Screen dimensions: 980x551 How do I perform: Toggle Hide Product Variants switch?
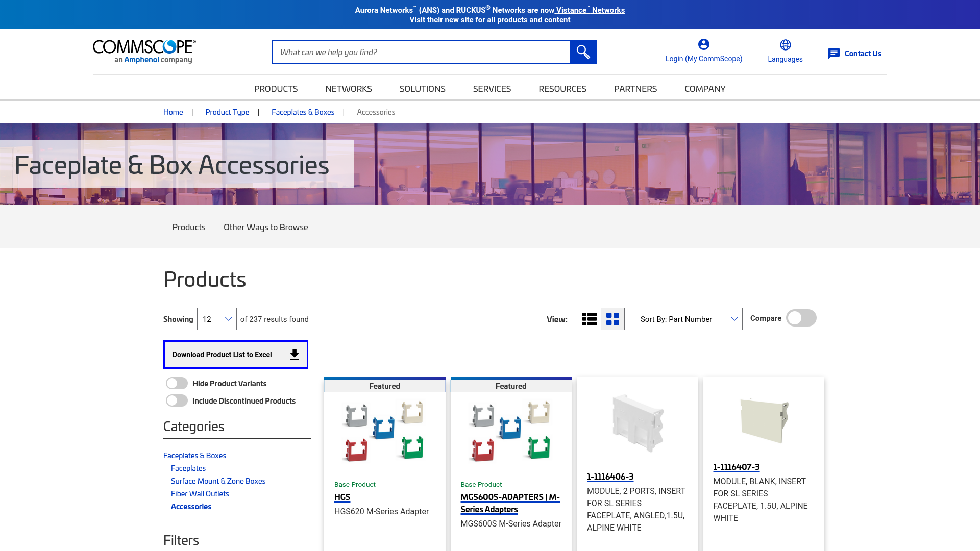(x=177, y=383)
